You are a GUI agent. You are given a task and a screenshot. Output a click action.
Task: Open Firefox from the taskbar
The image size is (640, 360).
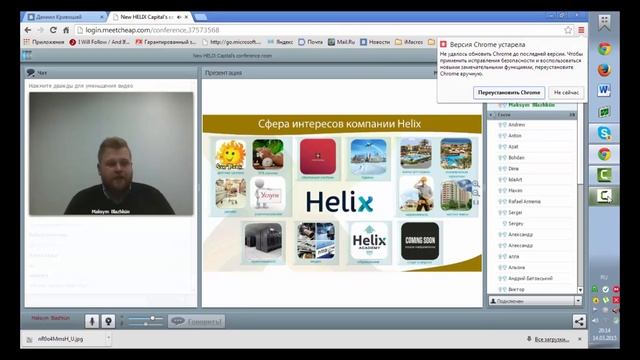[604, 69]
